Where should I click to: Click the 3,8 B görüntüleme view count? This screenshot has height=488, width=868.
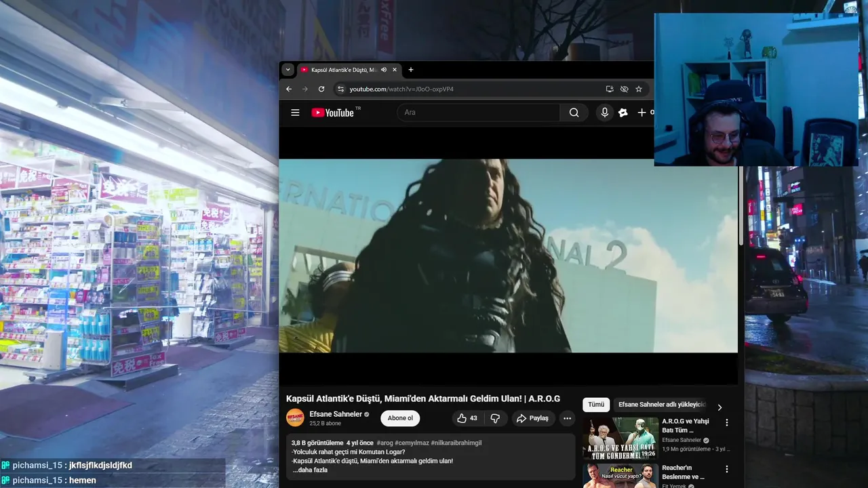[317, 443]
